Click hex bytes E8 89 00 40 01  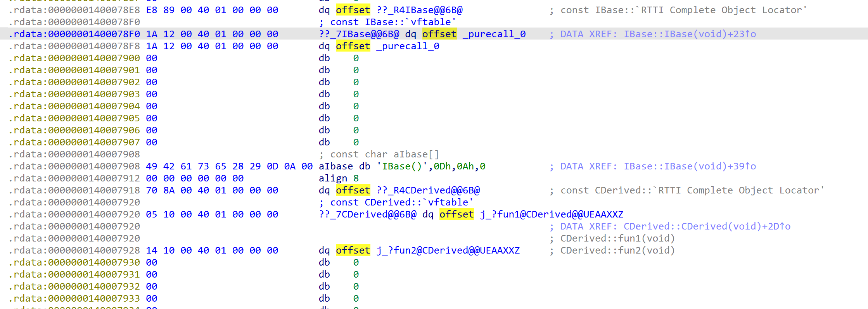click(x=186, y=10)
